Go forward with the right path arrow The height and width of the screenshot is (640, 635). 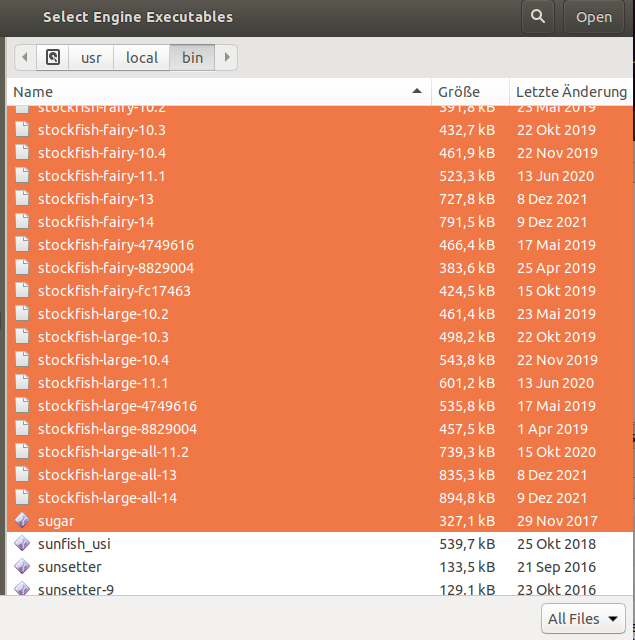coord(226,57)
